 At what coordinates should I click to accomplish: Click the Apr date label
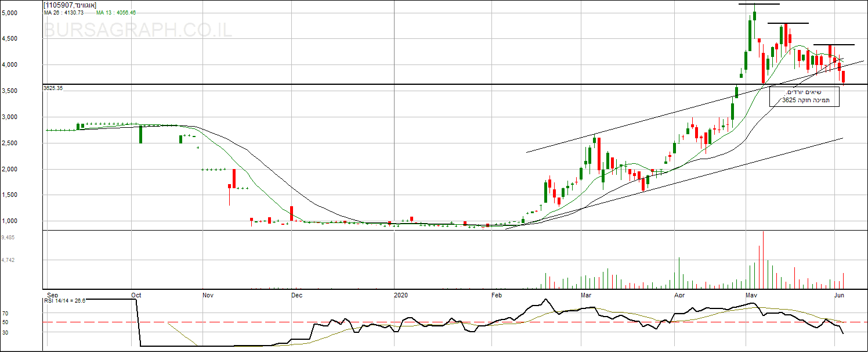click(x=679, y=295)
